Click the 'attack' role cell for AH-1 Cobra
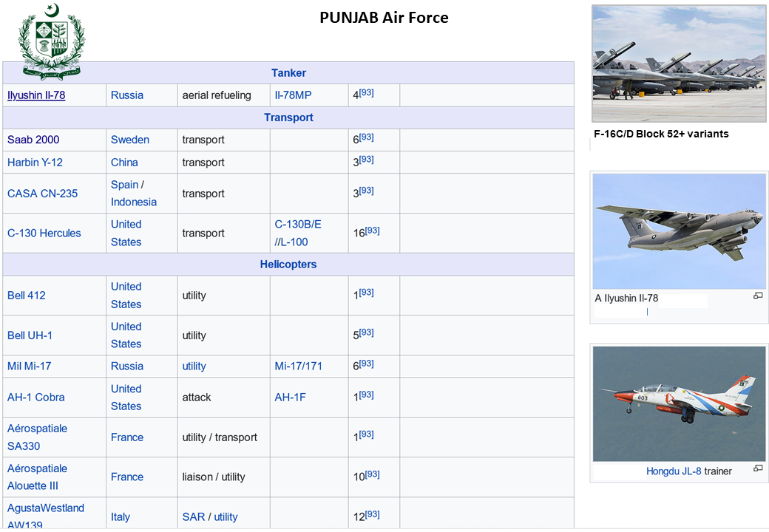The image size is (769, 532). click(197, 398)
